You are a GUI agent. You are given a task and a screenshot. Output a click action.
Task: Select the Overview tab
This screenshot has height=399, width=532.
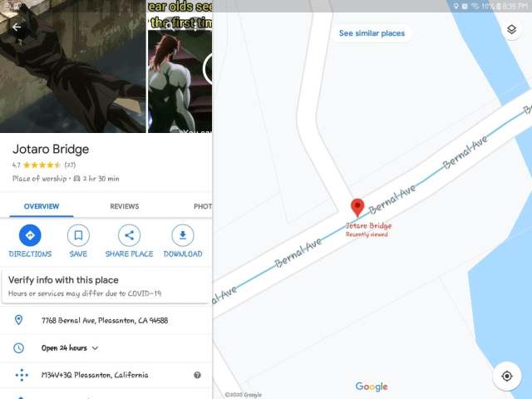click(x=42, y=206)
